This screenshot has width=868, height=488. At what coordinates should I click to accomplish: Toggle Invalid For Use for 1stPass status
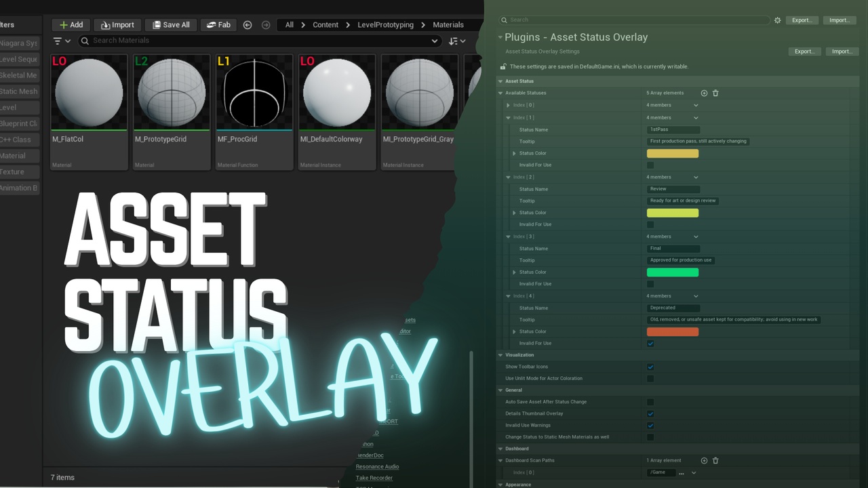click(x=650, y=165)
